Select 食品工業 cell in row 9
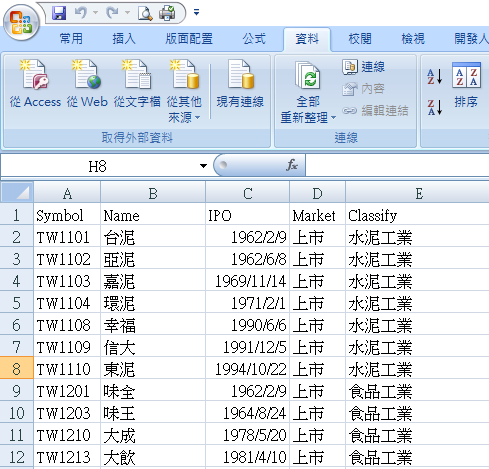 point(418,391)
